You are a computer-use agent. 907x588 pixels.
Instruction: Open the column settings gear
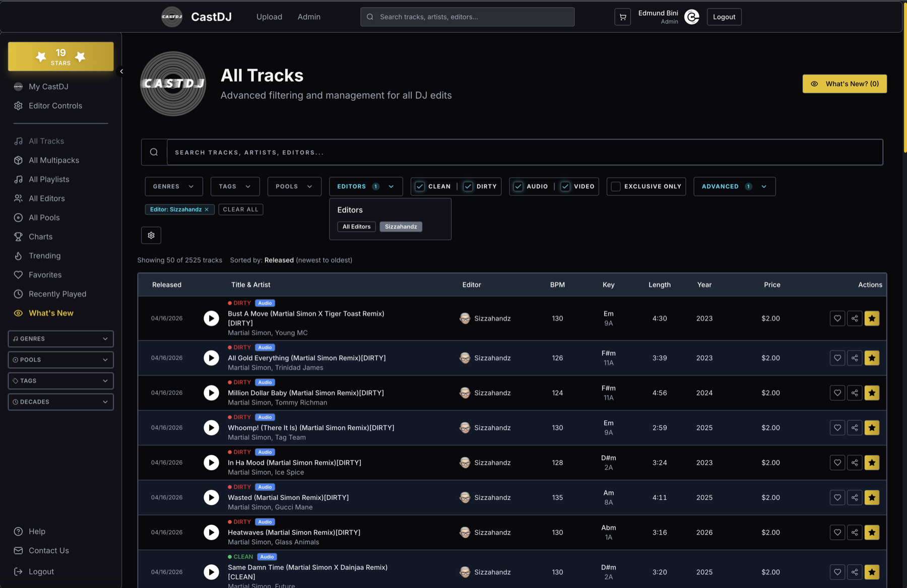point(151,235)
